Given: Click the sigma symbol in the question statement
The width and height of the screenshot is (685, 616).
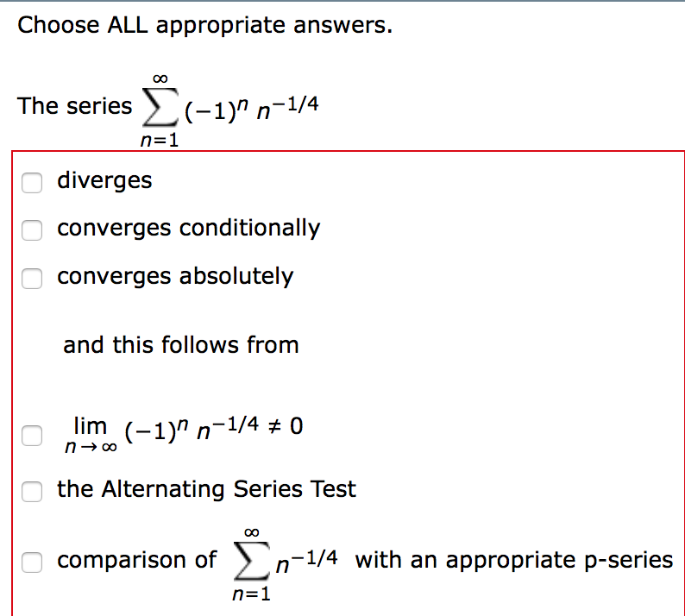Looking at the screenshot, I should coord(157,108).
